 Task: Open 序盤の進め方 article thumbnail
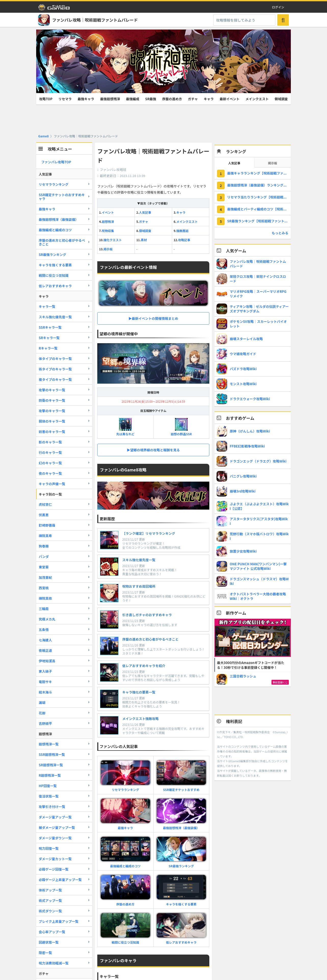(125, 887)
